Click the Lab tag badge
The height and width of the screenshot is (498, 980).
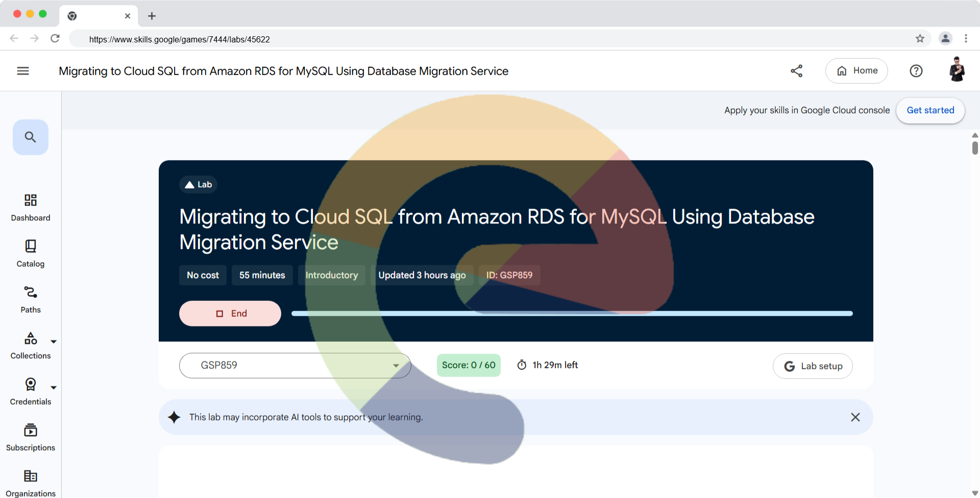tap(198, 184)
